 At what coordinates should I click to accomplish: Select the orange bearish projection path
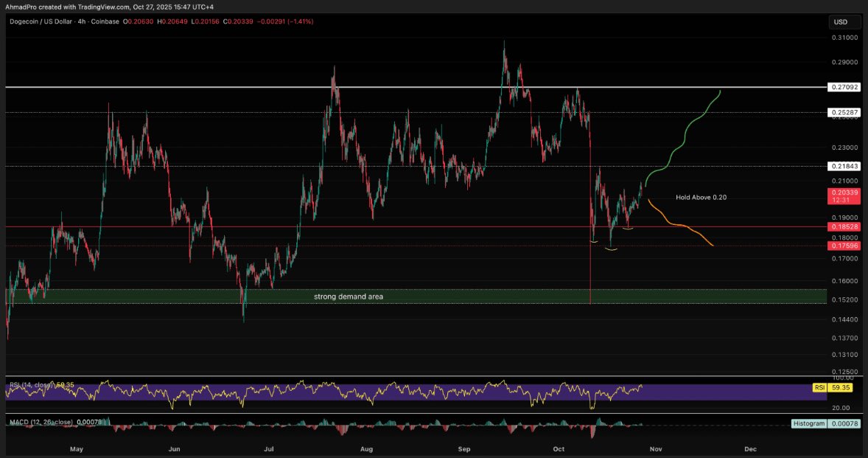(x=682, y=225)
